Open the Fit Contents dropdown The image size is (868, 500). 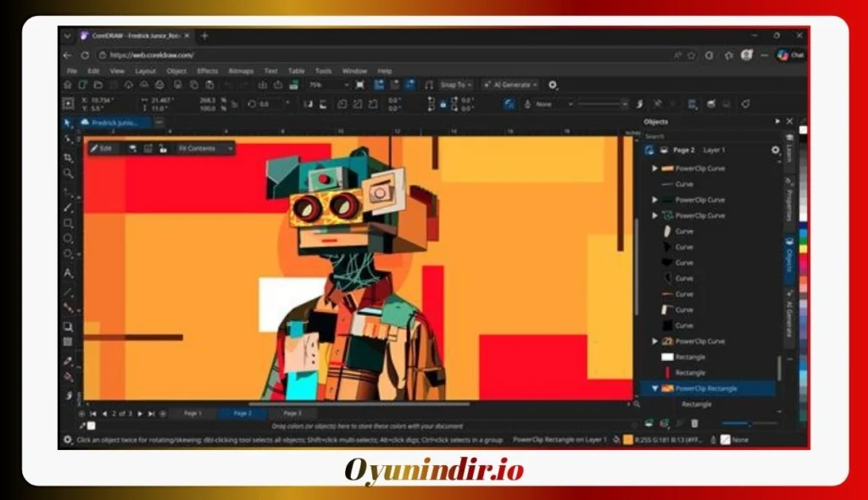click(x=205, y=148)
